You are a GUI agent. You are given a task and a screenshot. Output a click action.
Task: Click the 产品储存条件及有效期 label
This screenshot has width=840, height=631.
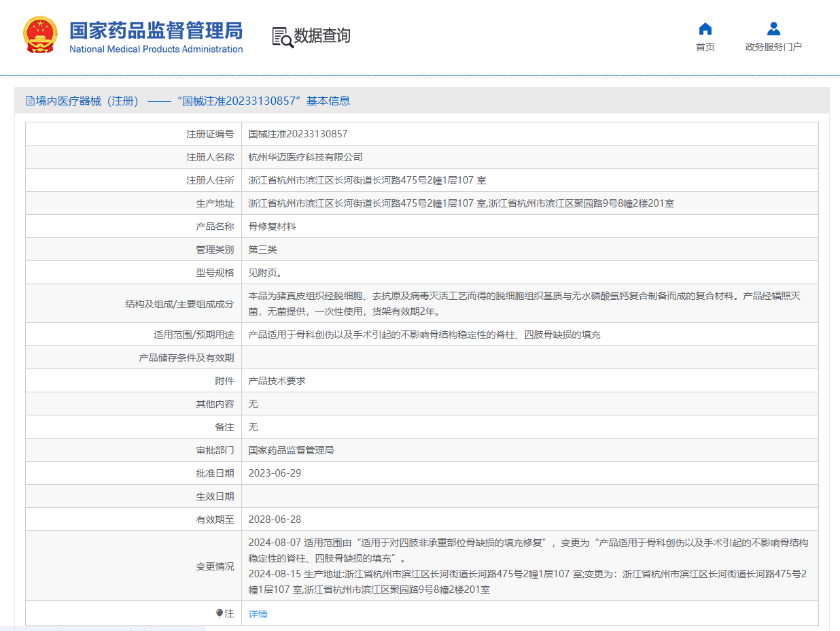pos(186,358)
